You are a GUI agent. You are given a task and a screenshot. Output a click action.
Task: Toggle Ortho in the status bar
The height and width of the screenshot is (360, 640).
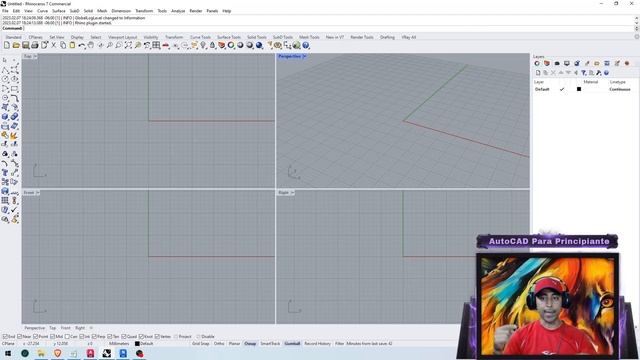219,344
